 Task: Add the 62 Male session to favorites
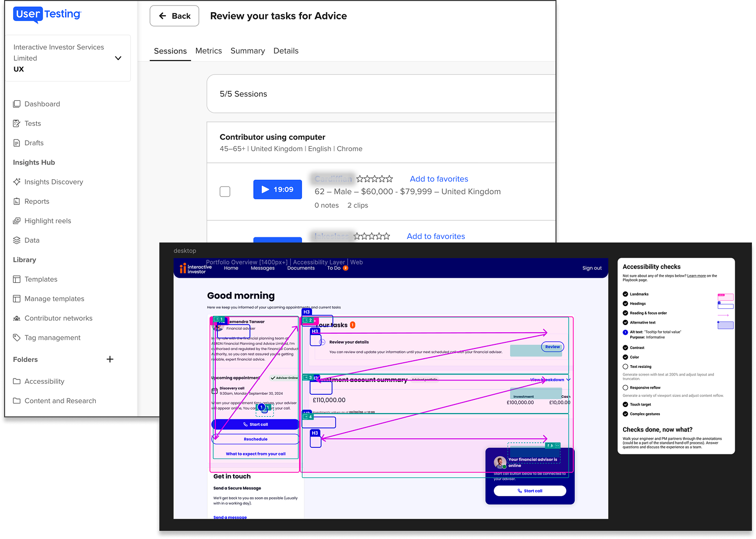tap(439, 179)
